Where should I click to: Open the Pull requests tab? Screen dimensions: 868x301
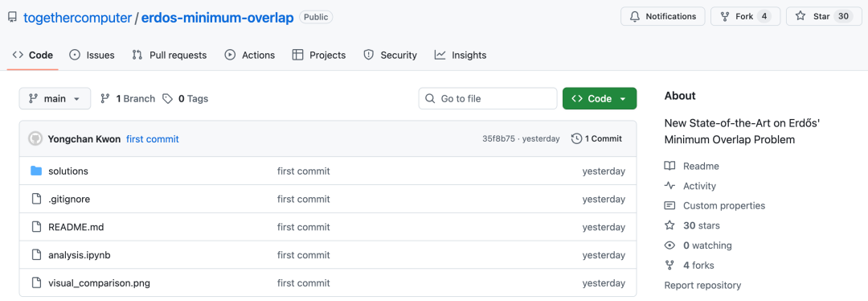[x=170, y=55]
